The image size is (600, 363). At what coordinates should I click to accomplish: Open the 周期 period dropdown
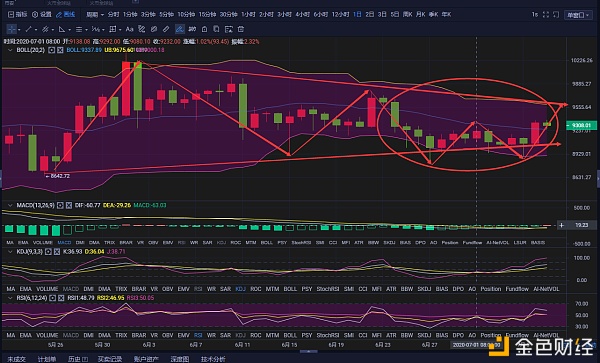tap(95, 15)
